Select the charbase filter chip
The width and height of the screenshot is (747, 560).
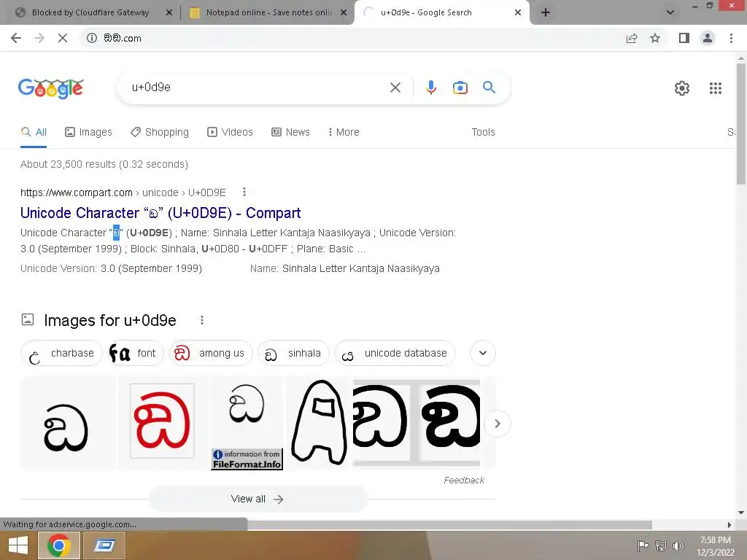click(x=61, y=353)
